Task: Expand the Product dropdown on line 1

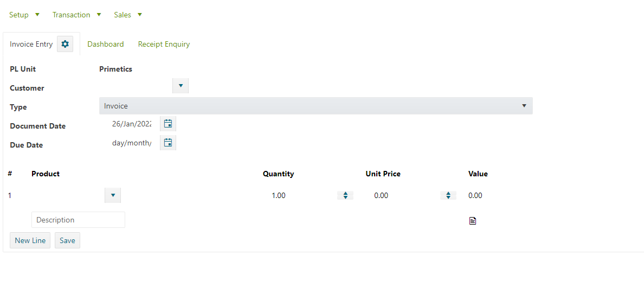Action: point(113,195)
